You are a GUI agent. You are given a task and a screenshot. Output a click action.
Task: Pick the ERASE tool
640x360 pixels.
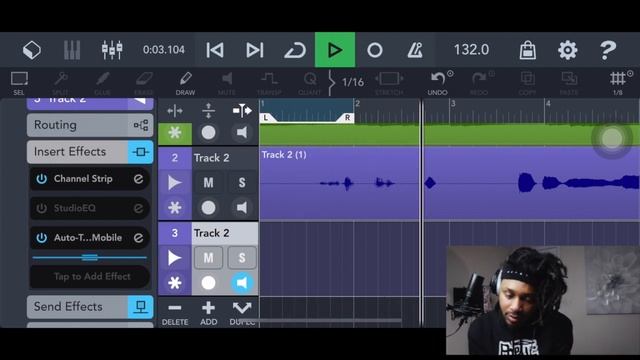point(144,83)
